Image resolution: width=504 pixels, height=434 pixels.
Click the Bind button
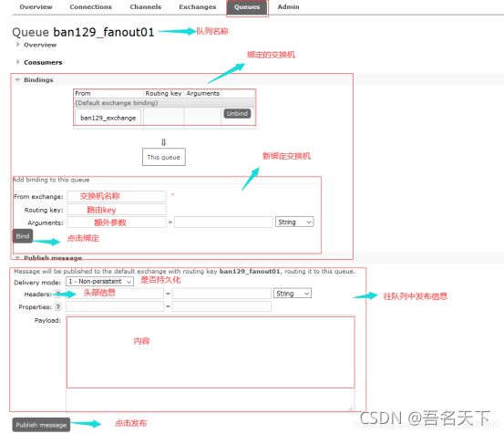coord(23,236)
